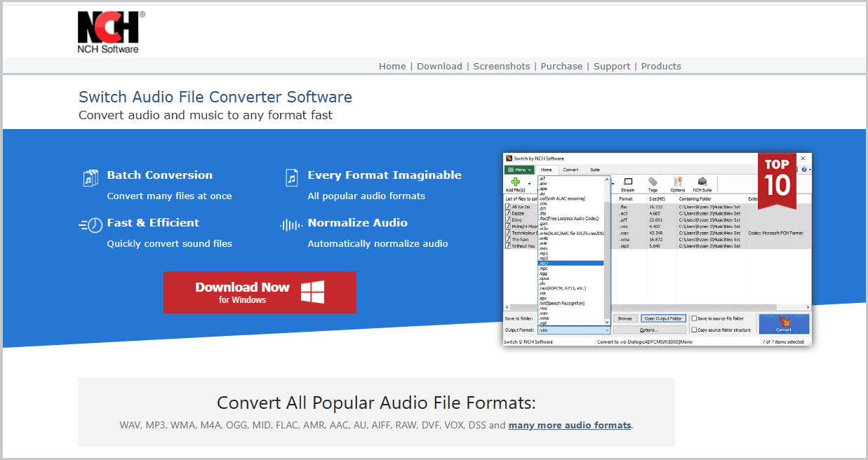
Task: Open Screenshots in the site navigation
Action: tap(502, 66)
